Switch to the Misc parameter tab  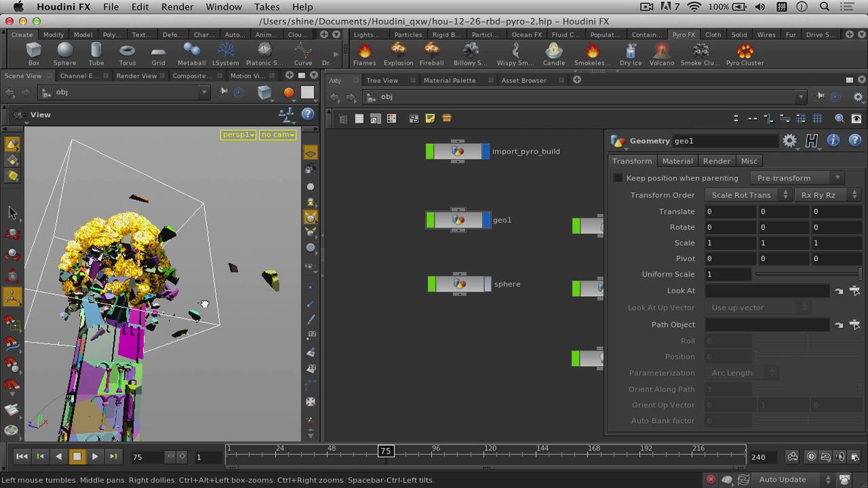pos(749,161)
